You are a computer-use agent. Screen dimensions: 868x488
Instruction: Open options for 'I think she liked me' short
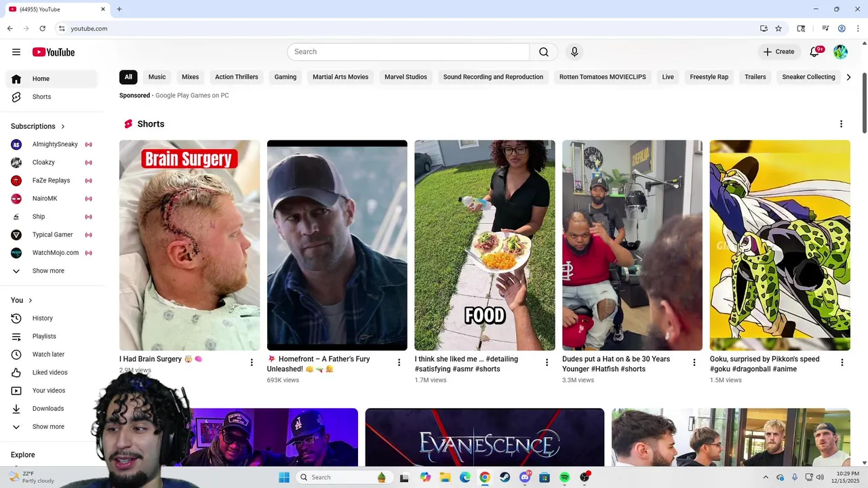[x=547, y=363]
